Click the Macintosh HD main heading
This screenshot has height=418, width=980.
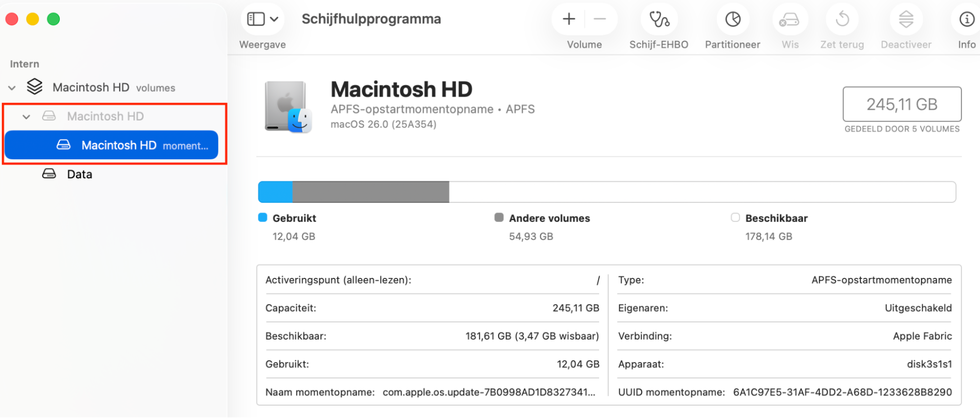tap(402, 89)
